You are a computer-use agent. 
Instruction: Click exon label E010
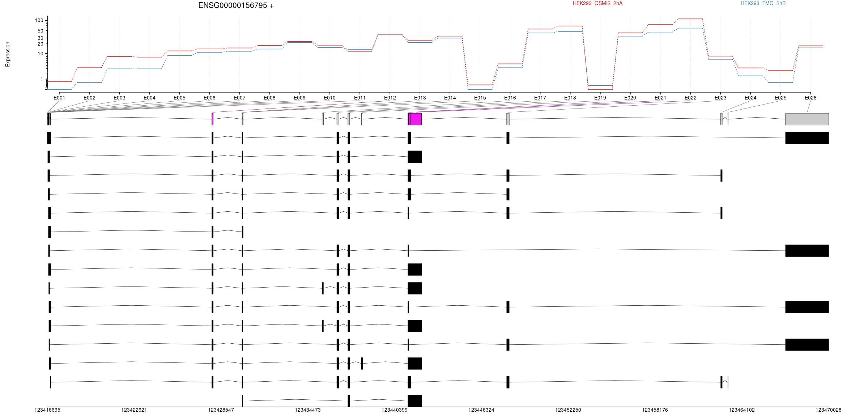coord(329,98)
